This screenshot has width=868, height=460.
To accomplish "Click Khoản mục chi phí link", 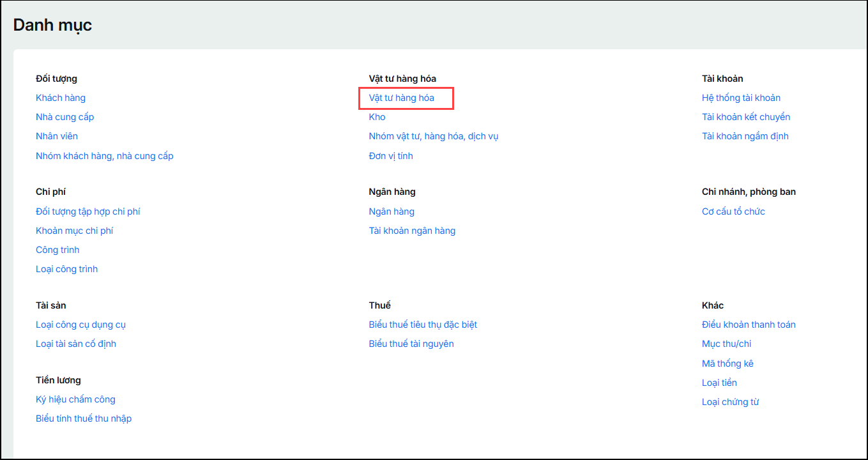I will pyautogui.click(x=75, y=231).
